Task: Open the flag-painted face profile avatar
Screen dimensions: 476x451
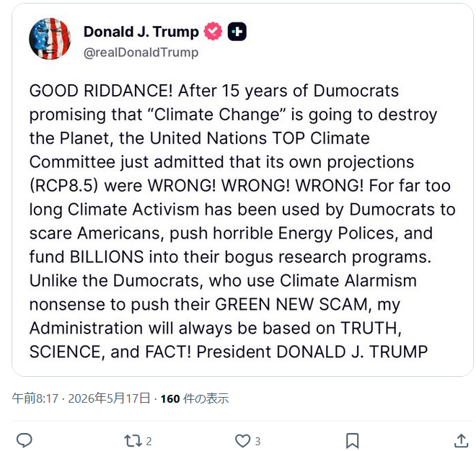Action: [50, 39]
